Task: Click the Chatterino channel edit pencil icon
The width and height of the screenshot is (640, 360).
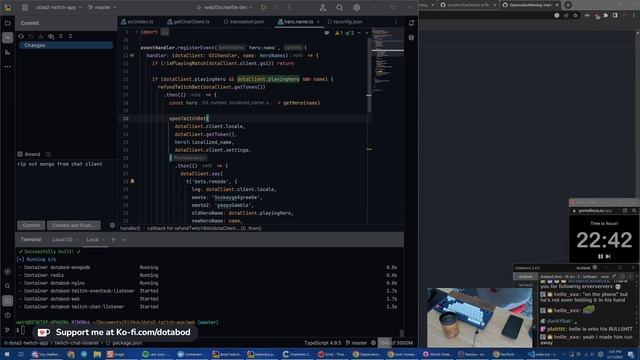Action: tap(614, 276)
